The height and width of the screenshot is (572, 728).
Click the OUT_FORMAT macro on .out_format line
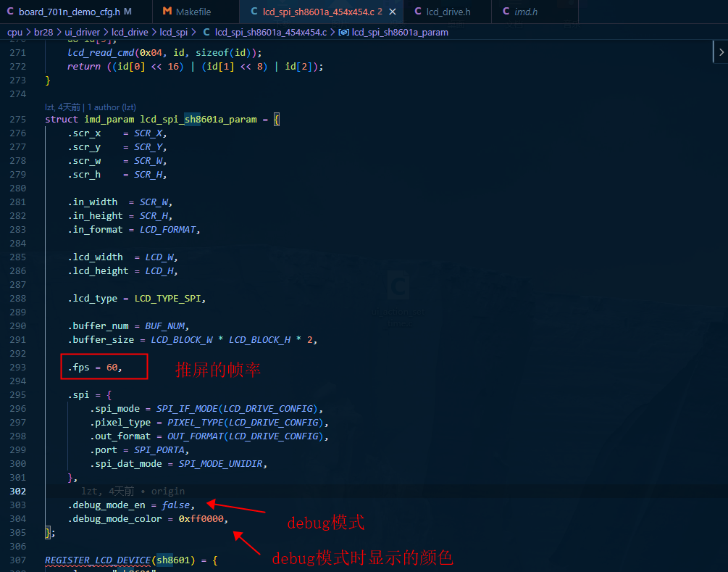[196, 436]
